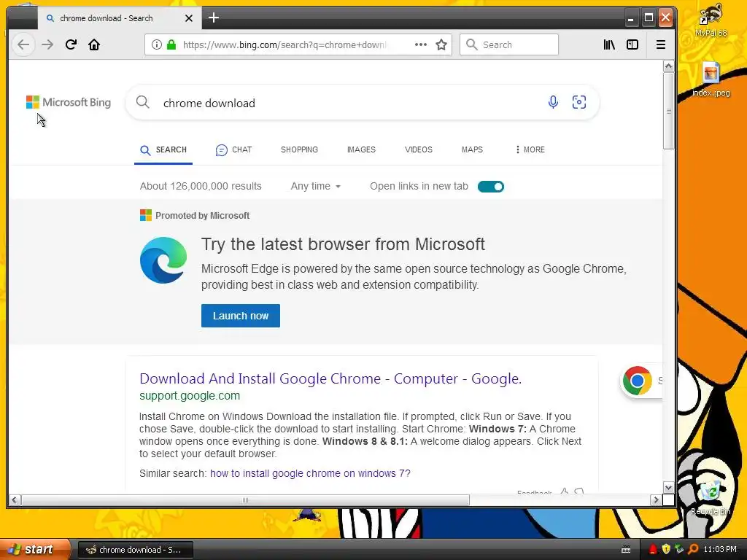Image resolution: width=747 pixels, height=560 pixels.
Task: Open MyPal 68 desktop shortcut
Action: click(711, 20)
